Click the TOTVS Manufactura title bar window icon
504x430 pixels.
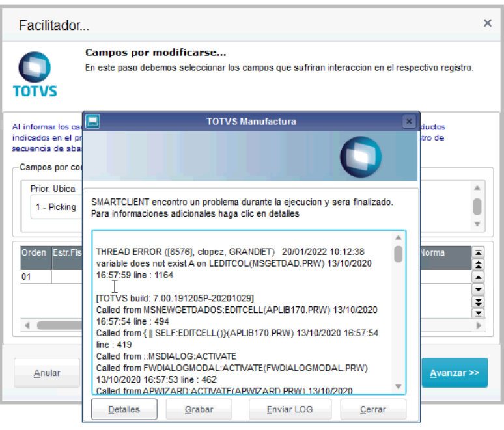(x=93, y=122)
